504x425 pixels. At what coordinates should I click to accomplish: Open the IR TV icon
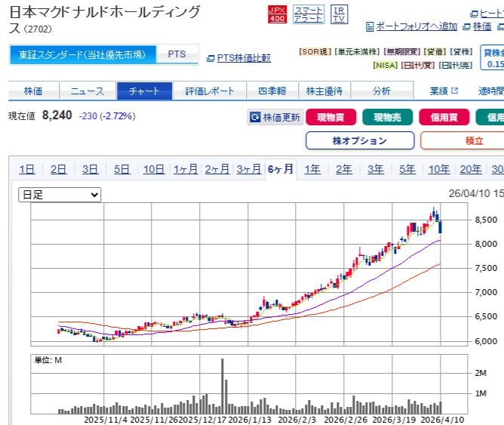tap(340, 14)
